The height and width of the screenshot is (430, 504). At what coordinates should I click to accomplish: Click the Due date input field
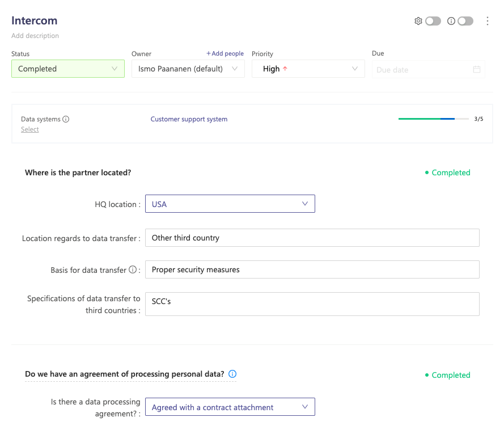tap(429, 69)
